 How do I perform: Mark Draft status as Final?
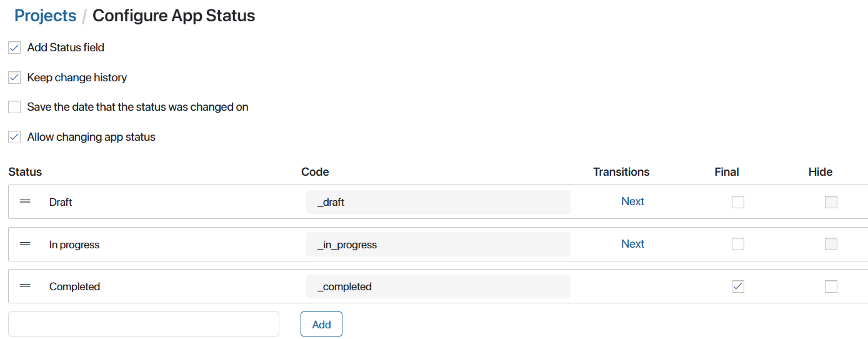[738, 202]
